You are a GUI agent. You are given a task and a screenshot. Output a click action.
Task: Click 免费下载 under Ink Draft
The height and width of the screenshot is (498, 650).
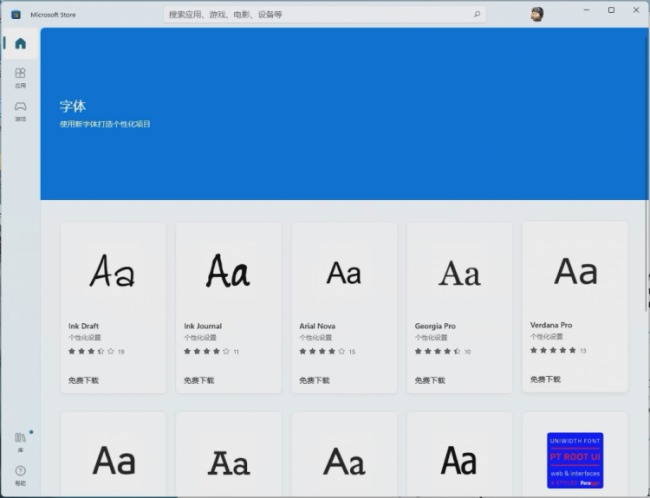tap(83, 380)
